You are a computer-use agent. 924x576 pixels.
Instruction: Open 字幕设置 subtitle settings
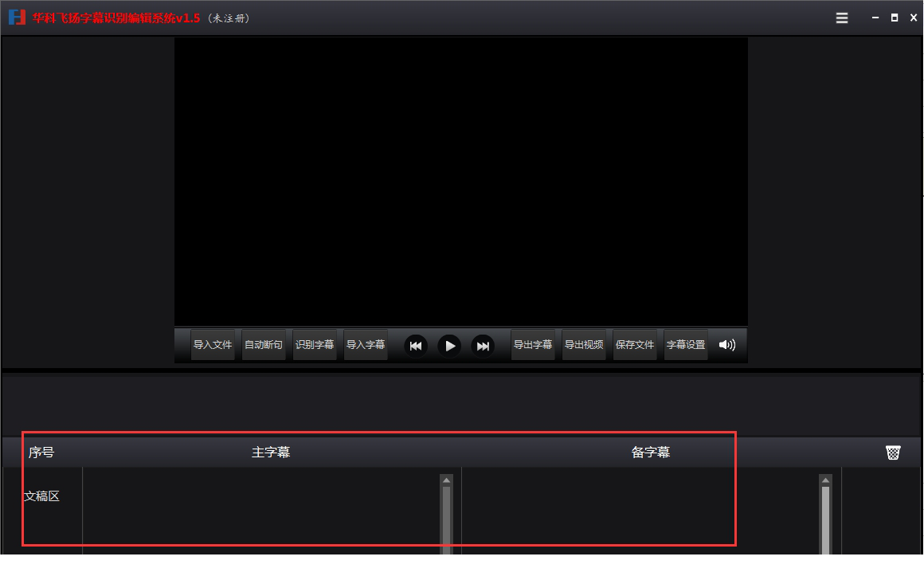[685, 344]
